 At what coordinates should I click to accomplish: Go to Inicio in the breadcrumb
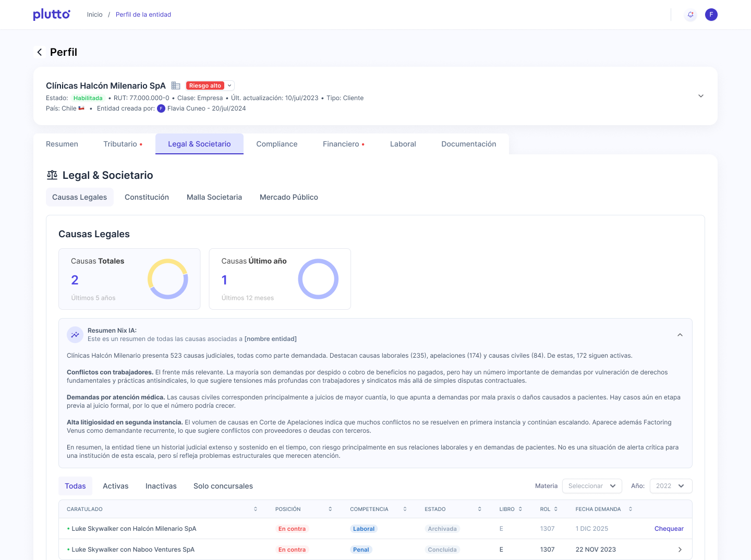point(95,15)
